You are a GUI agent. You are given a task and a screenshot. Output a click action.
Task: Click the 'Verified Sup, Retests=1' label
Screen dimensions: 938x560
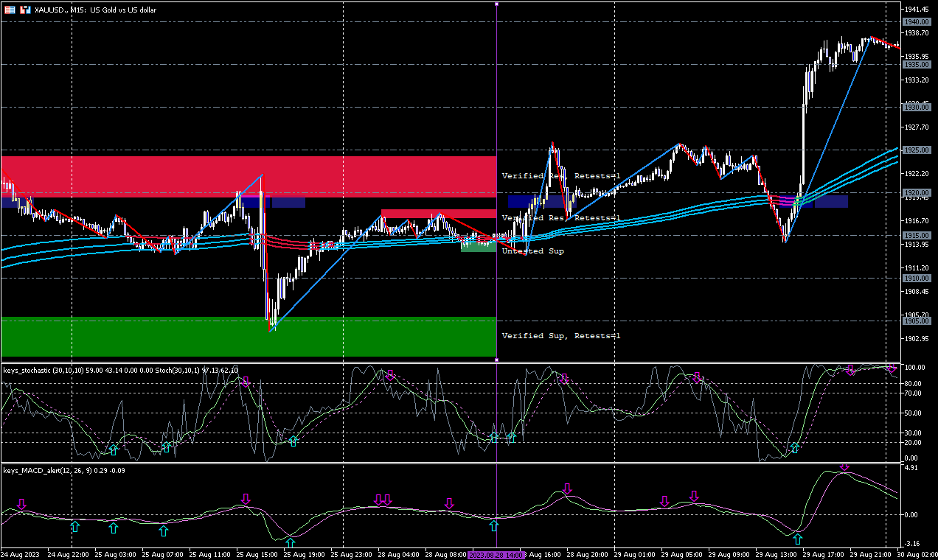[561, 336]
